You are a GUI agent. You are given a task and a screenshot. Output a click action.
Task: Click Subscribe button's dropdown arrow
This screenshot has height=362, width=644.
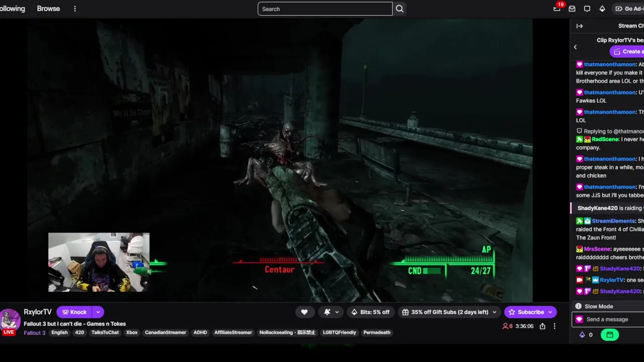(550, 312)
